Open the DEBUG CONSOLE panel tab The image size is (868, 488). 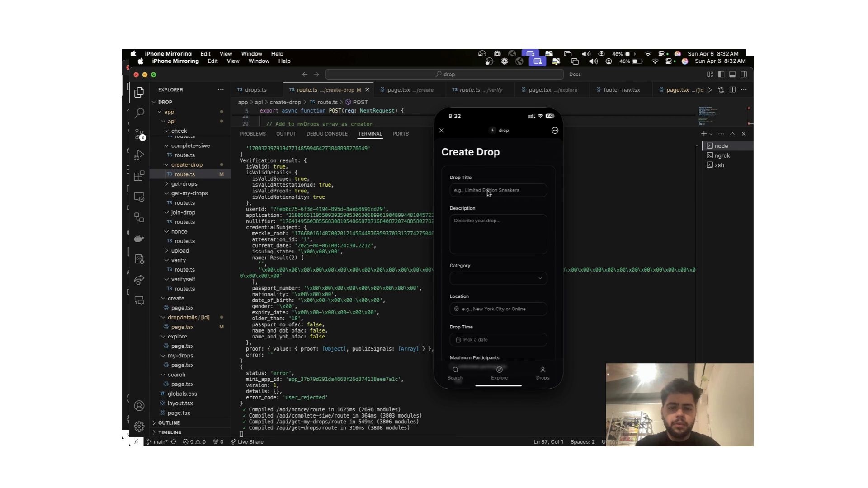(327, 134)
